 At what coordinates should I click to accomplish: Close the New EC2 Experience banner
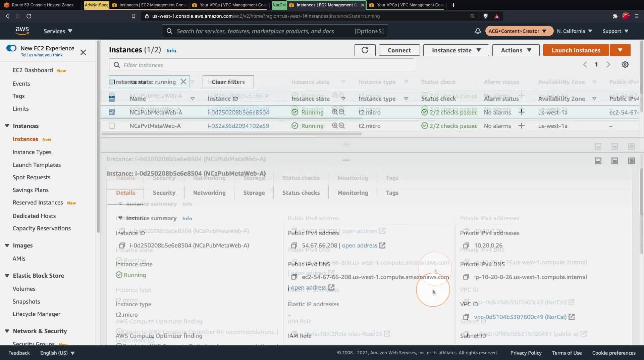(83, 52)
